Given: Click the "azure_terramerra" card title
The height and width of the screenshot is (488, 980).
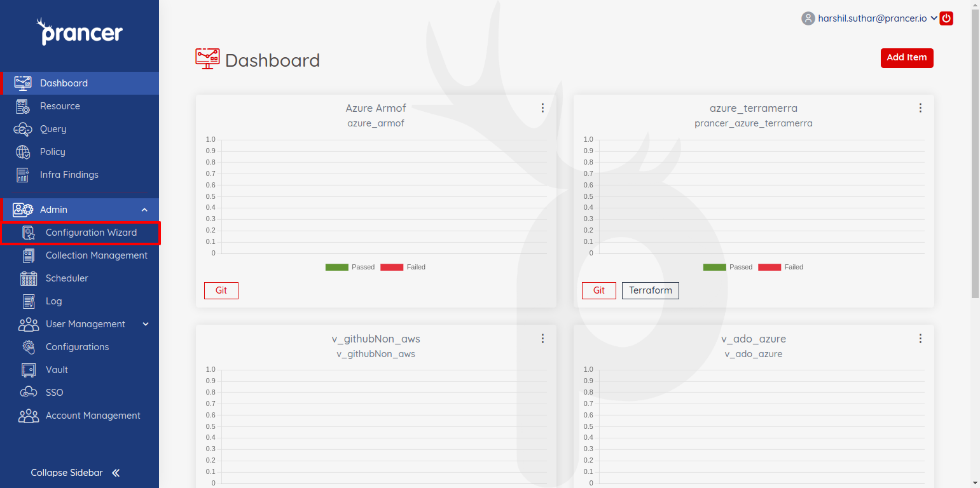Looking at the screenshot, I should (x=754, y=108).
